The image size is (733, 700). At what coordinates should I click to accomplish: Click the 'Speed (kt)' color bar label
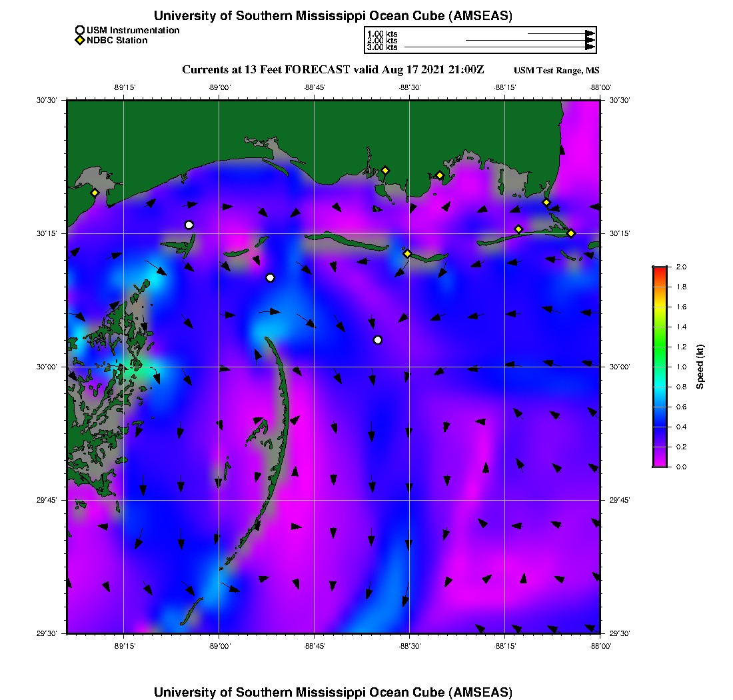click(700, 367)
